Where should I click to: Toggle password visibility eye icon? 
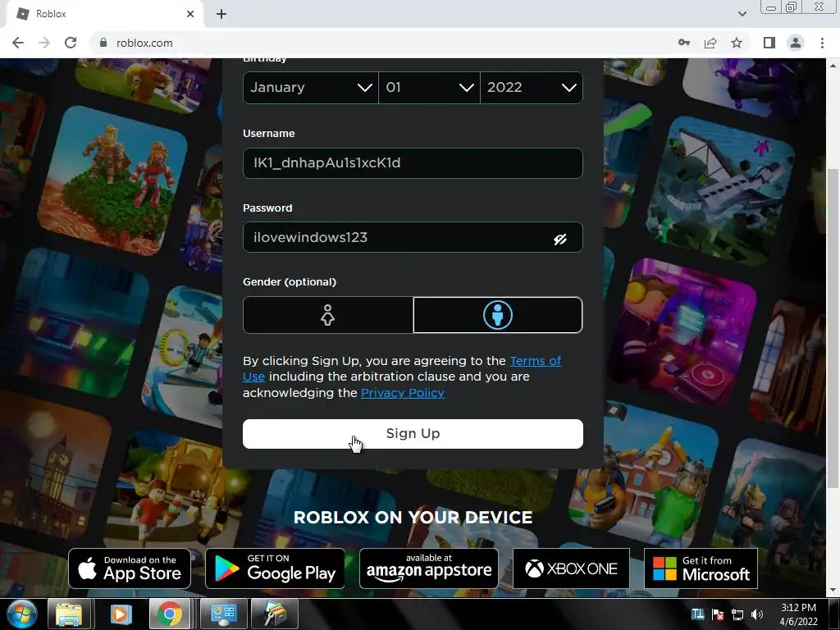click(559, 239)
